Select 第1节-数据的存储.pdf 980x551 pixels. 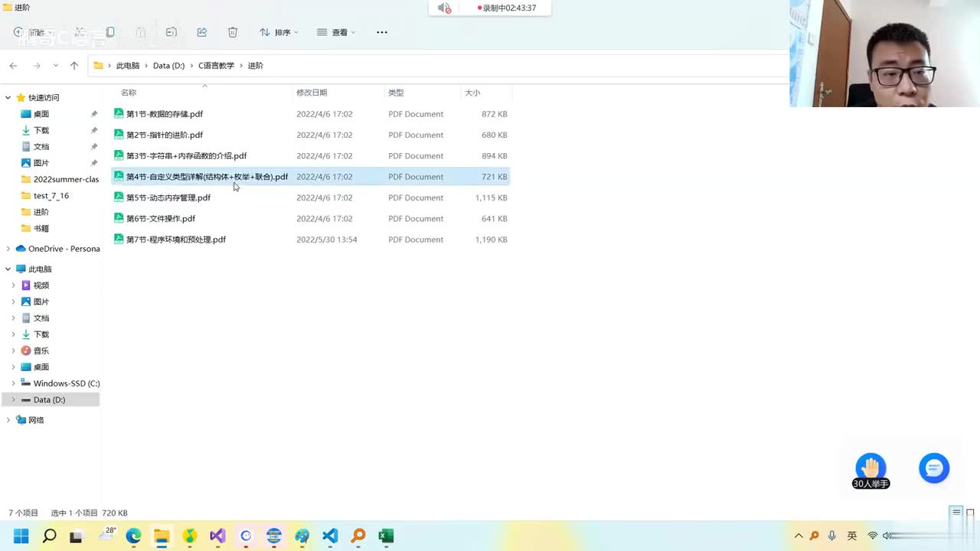tap(311, 114)
